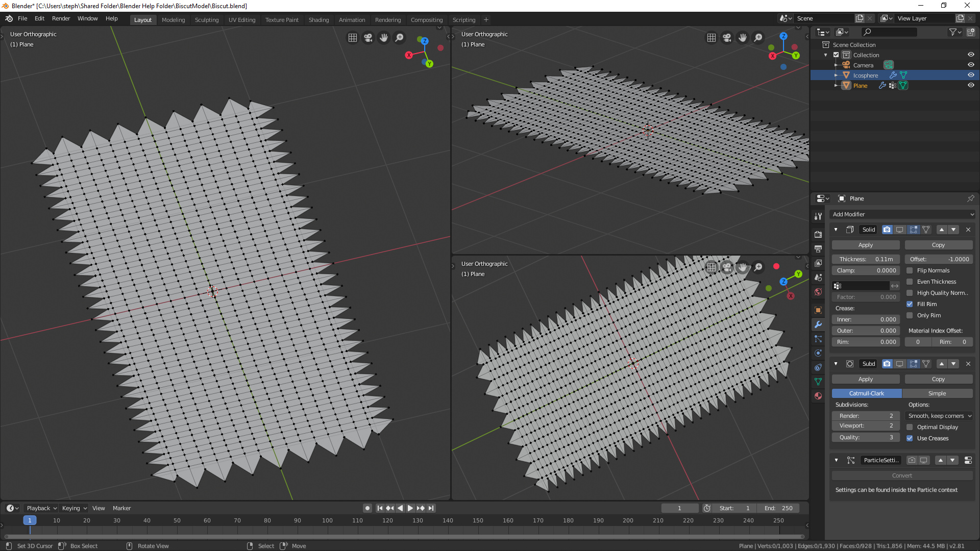
Task: Jump to timeline end frame
Action: [431, 508]
